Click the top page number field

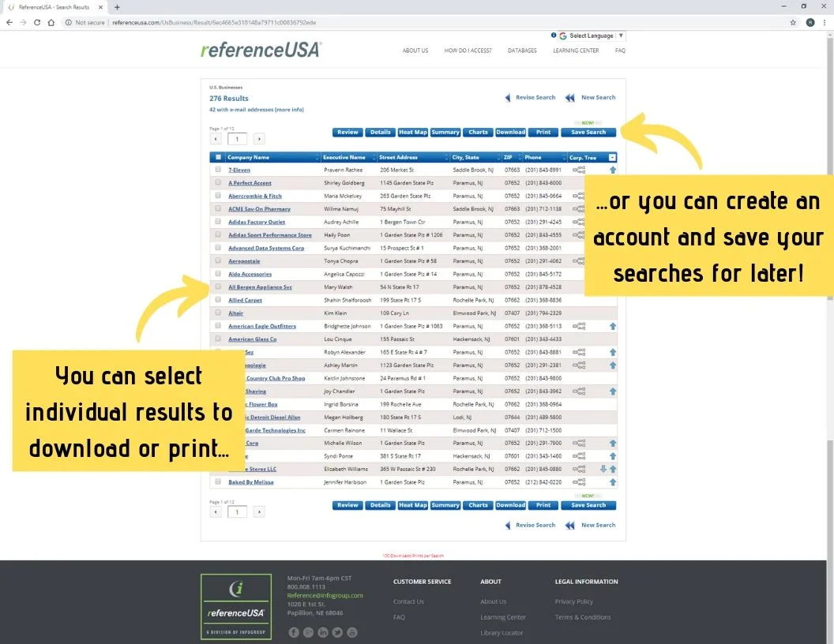pyautogui.click(x=237, y=139)
